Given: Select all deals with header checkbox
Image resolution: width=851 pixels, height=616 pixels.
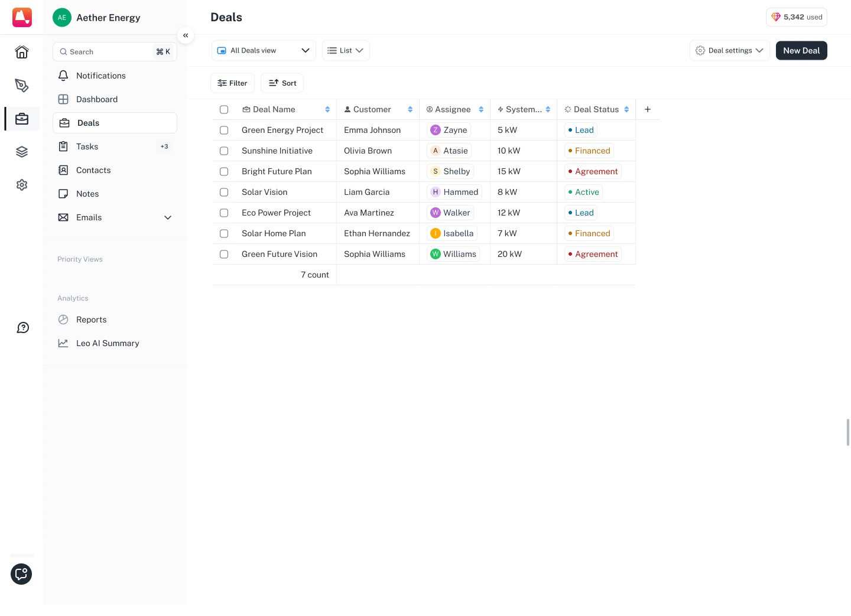Looking at the screenshot, I should (224, 109).
